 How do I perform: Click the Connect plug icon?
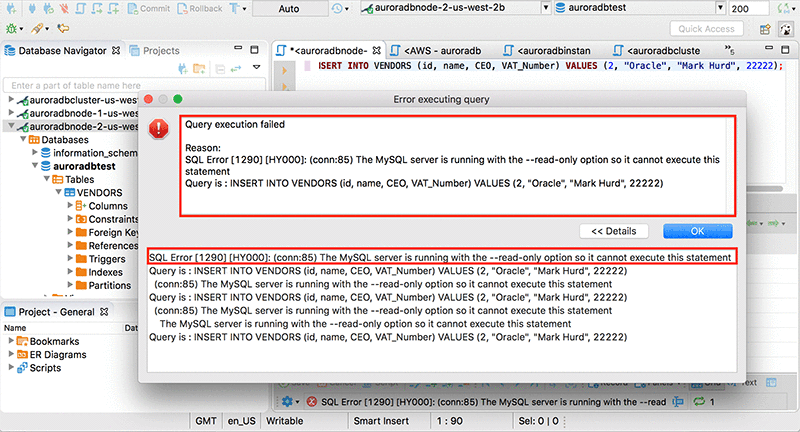[32, 8]
